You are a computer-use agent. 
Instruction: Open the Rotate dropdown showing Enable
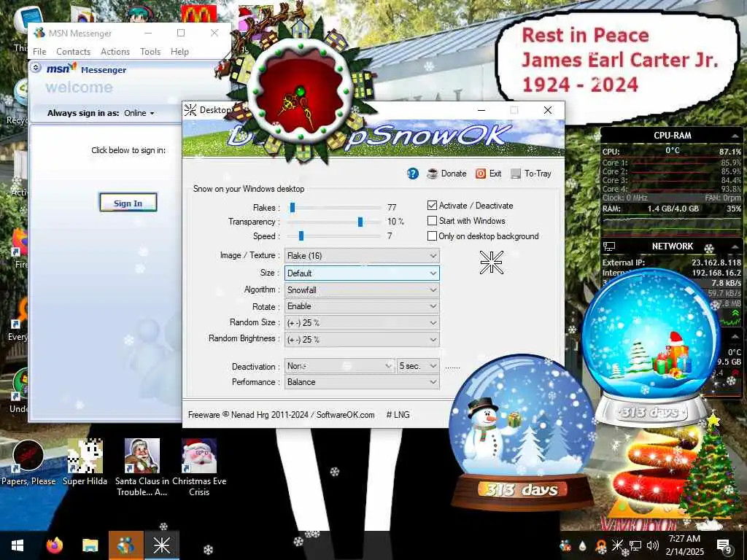pos(362,306)
